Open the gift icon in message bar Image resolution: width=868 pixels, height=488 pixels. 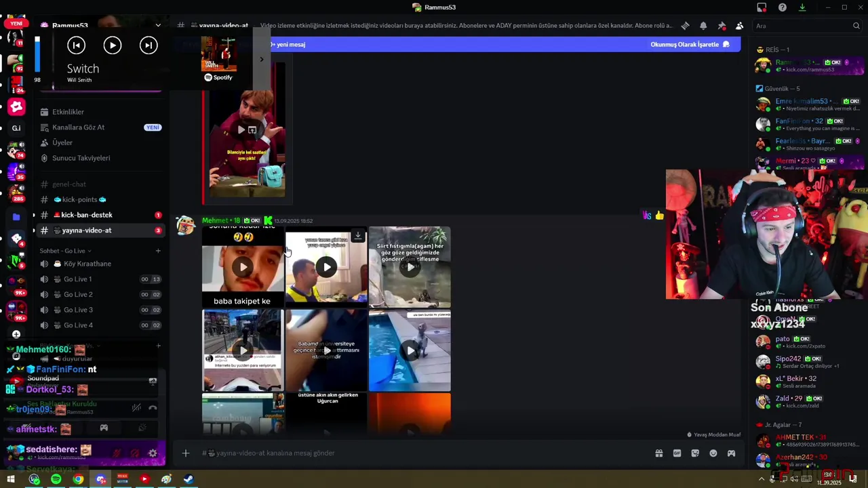coord(658,453)
